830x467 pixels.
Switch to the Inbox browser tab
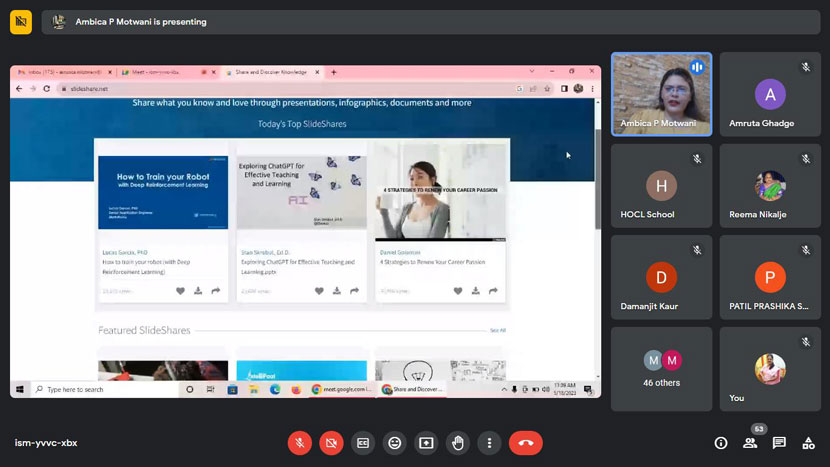[x=65, y=72]
